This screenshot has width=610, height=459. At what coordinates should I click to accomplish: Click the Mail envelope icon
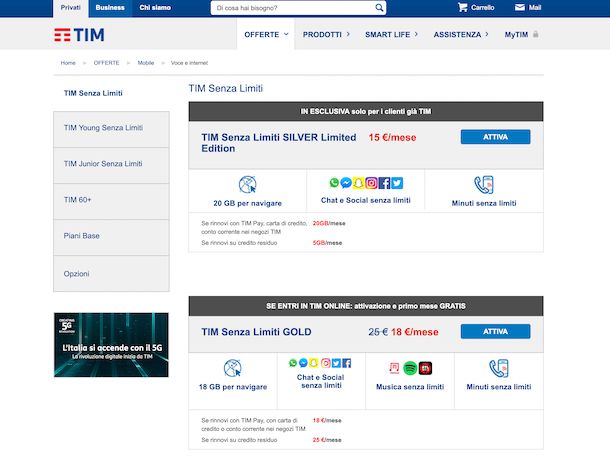click(x=520, y=8)
